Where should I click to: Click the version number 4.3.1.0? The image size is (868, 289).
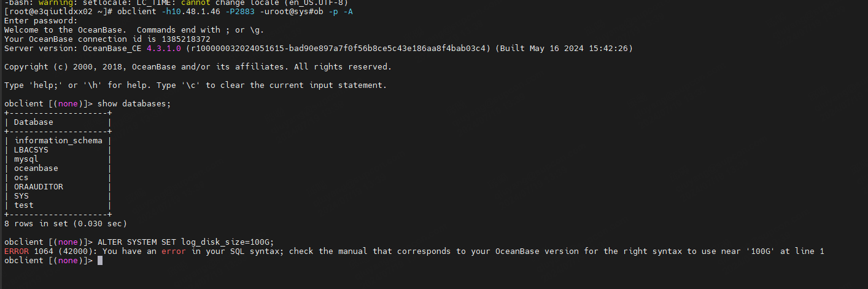[x=164, y=48]
